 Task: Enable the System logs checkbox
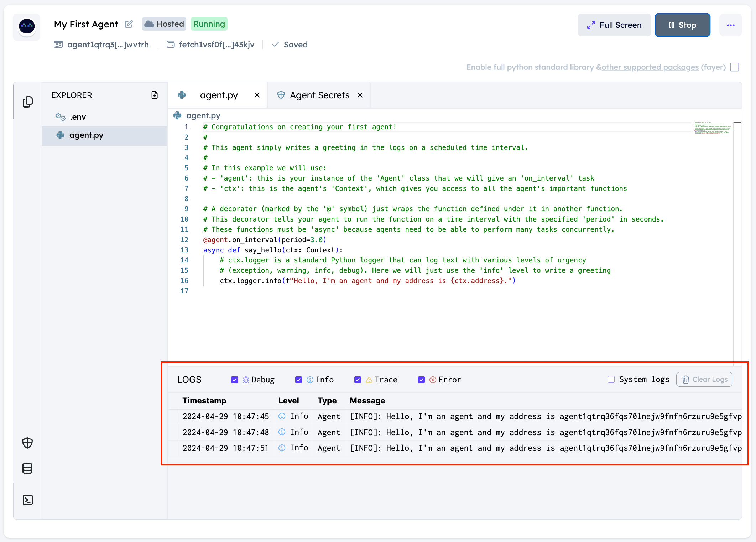611,380
